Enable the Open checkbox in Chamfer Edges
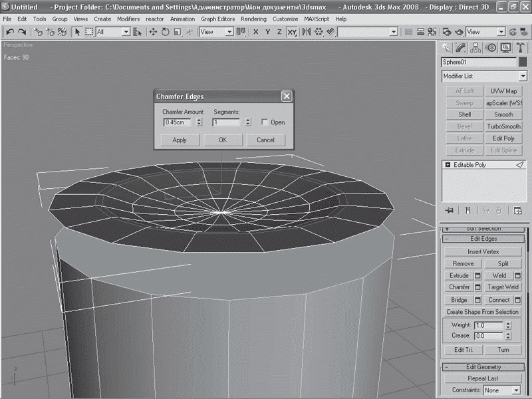 pyautogui.click(x=265, y=122)
